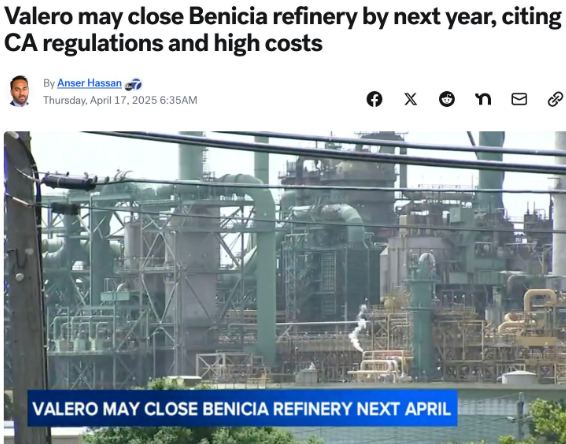Copy the article link with chain icon
Image resolution: width=566 pixels, height=444 pixels.
(x=555, y=99)
